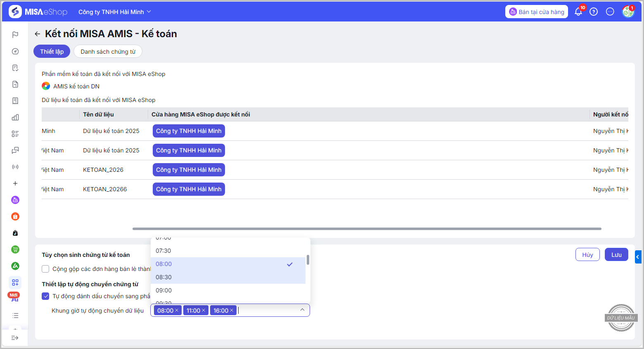Expand the sidebar using bottom arrow icon

[x=15, y=338]
